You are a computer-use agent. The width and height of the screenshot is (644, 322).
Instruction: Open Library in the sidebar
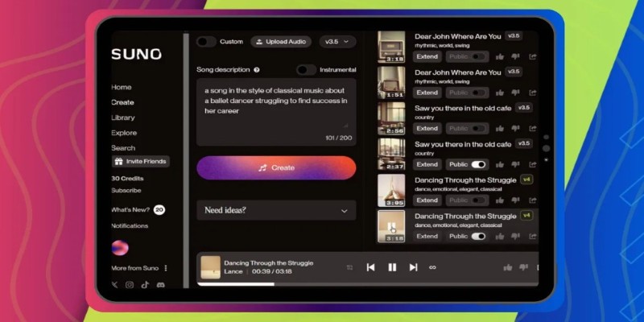pyautogui.click(x=123, y=118)
